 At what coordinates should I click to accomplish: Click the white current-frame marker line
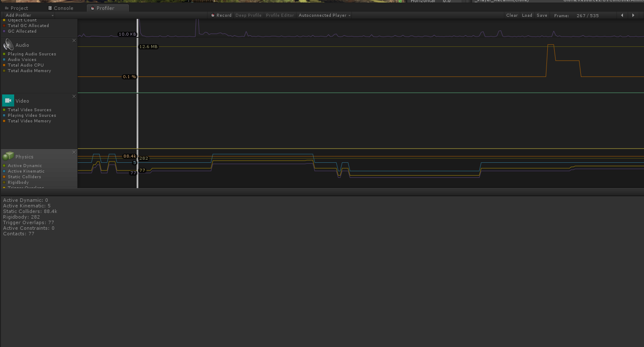137,103
